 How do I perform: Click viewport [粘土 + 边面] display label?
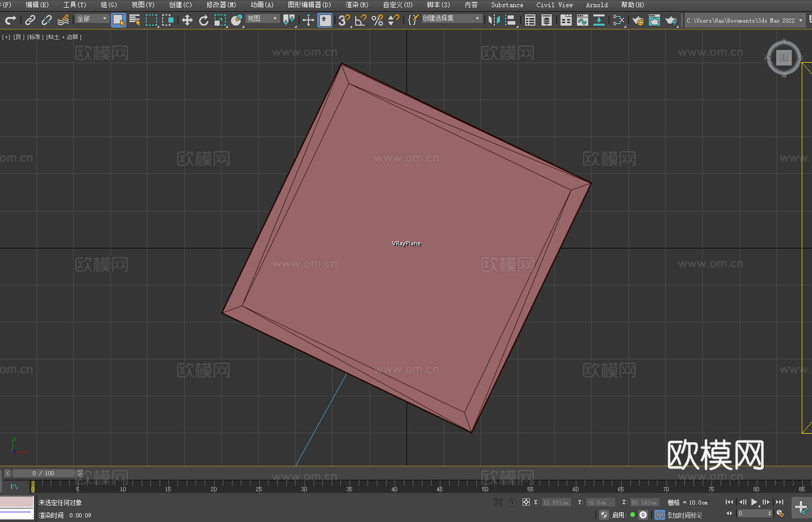tap(64, 37)
